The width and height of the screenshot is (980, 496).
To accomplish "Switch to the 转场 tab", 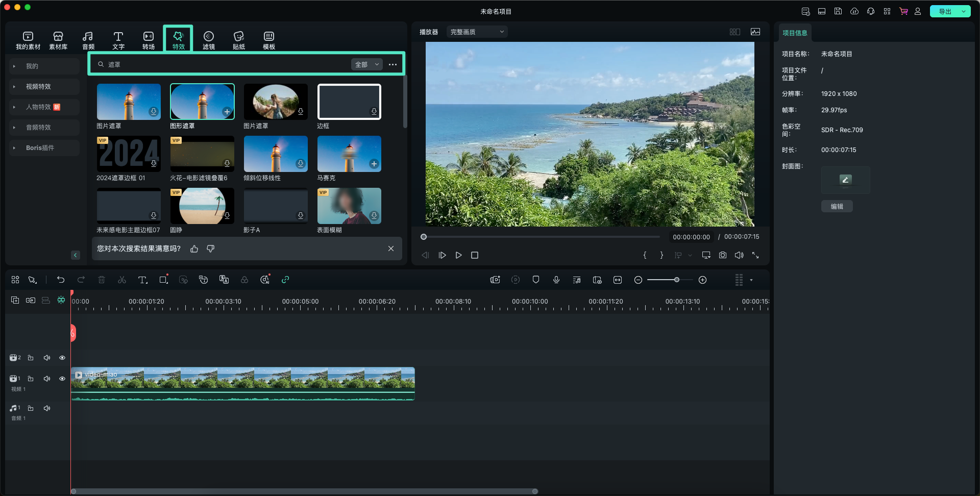I will [149, 40].
